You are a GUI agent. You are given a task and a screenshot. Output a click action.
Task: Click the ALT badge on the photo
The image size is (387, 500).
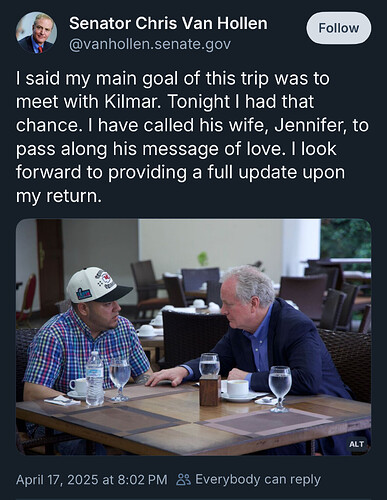pyautogui.click(x=357, y=444)
